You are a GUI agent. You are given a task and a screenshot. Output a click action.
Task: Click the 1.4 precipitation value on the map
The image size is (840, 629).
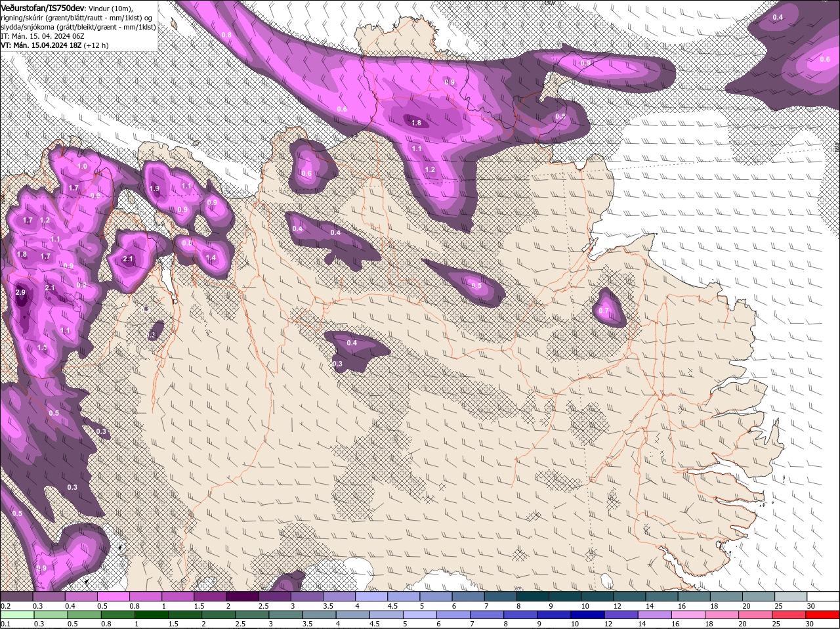click(x=211, y=258)
